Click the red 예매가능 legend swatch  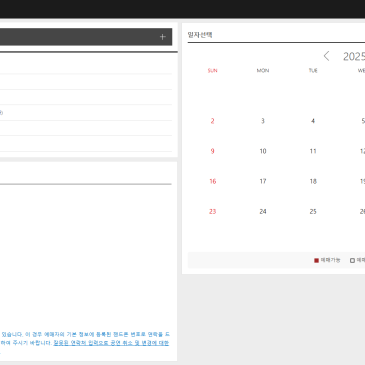coord(316,260)
